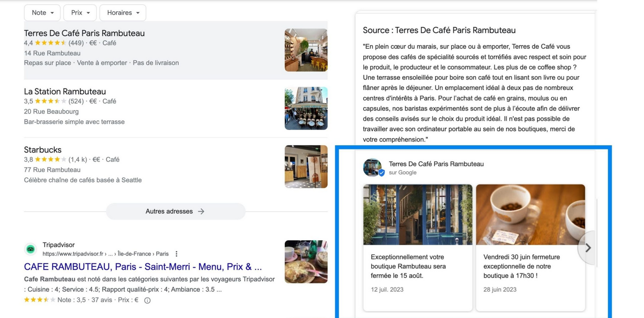The width and height of the screenshot is (644, 318).
Task: Click the '14 Rue Rambuteau' address text
Action: click(x=52, y=53)
